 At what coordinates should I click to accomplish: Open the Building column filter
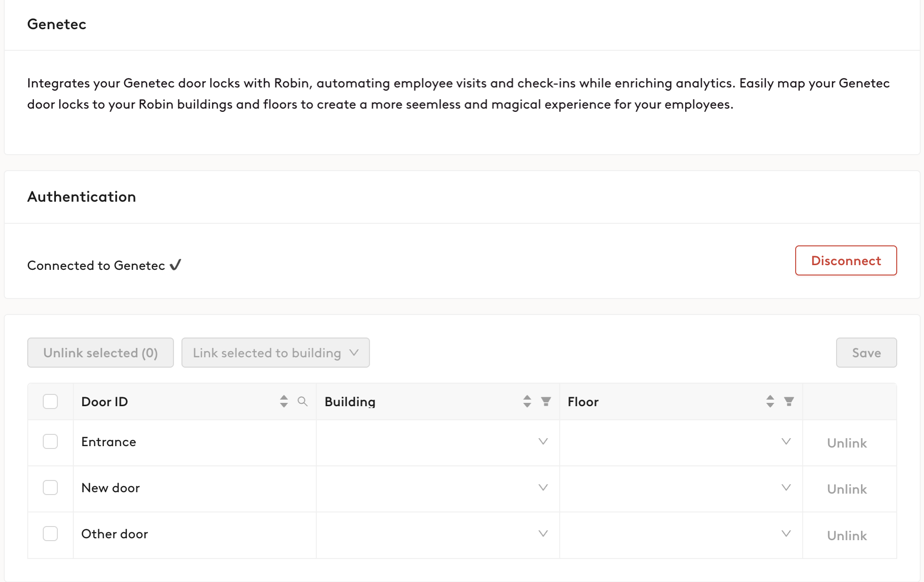pos(546,401)
